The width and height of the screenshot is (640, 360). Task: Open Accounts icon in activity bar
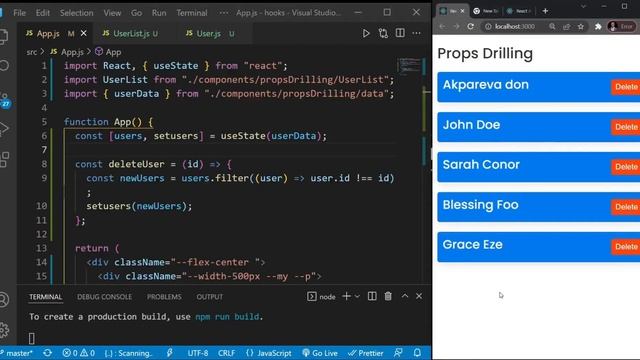click(x=4, y=300)
